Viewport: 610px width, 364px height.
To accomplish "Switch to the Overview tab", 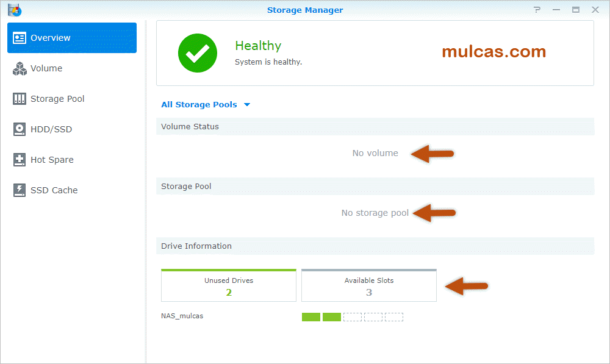I will [72, 38].
